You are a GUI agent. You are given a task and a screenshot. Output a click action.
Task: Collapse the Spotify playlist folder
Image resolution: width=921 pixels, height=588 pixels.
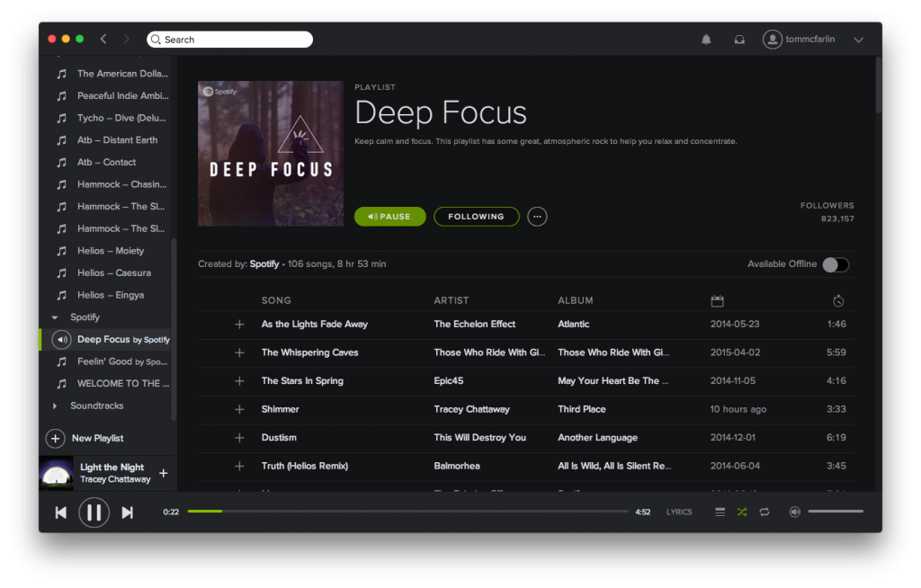[55, 317]
